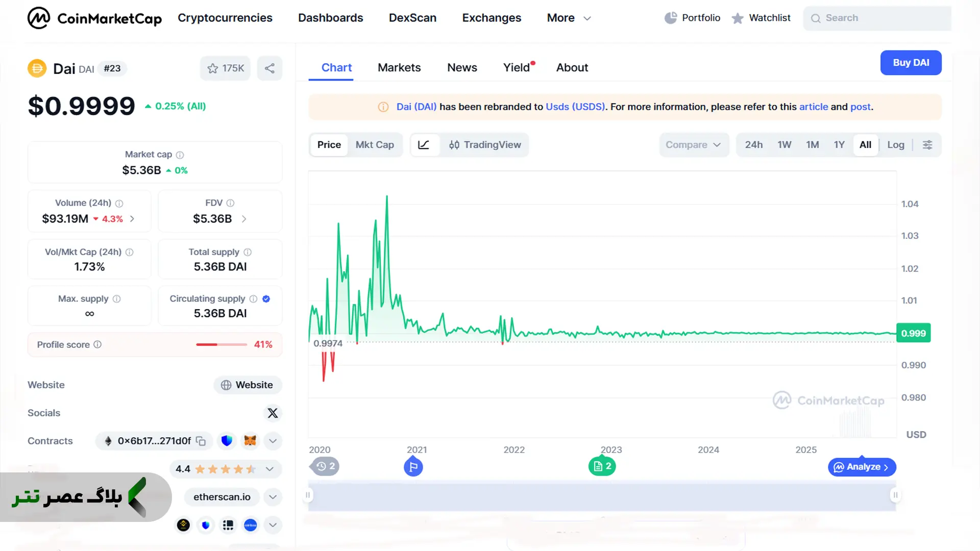Copy the contract address 0x6b17...271d0f
Screen dimensions: 980x551
pos(201,441)
